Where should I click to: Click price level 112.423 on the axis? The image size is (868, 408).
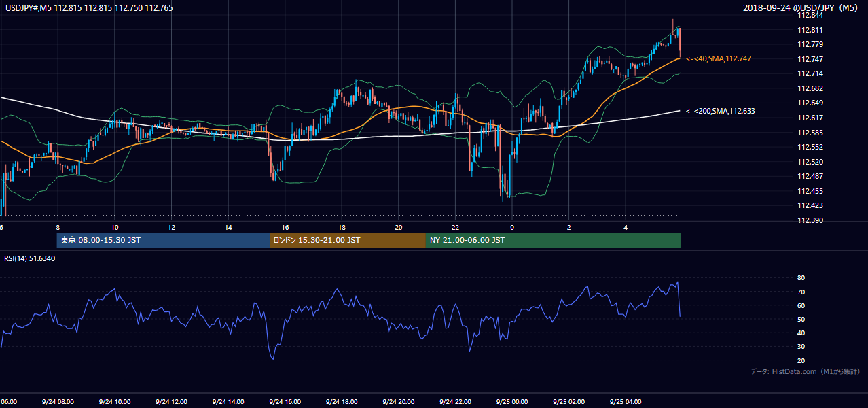click(x=811, y=205)
